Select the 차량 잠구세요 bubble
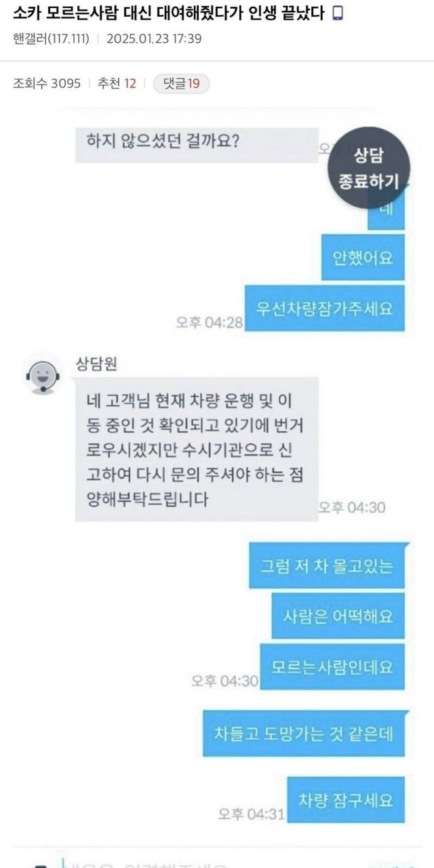The image size is (434, 868). tap(346, 800)
